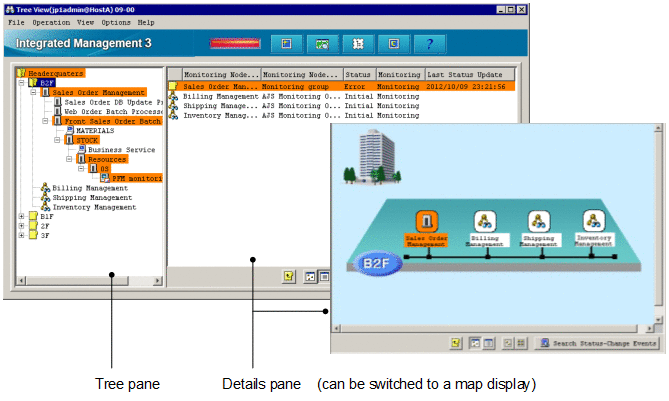Select Front Sales Order Batch tree item
The width and height of the screenshot is (669, 401).
pyautogui.click(x=113, y=122)
